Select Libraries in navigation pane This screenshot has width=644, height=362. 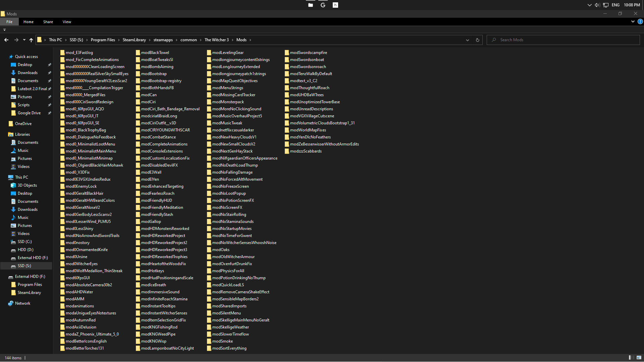22,134
